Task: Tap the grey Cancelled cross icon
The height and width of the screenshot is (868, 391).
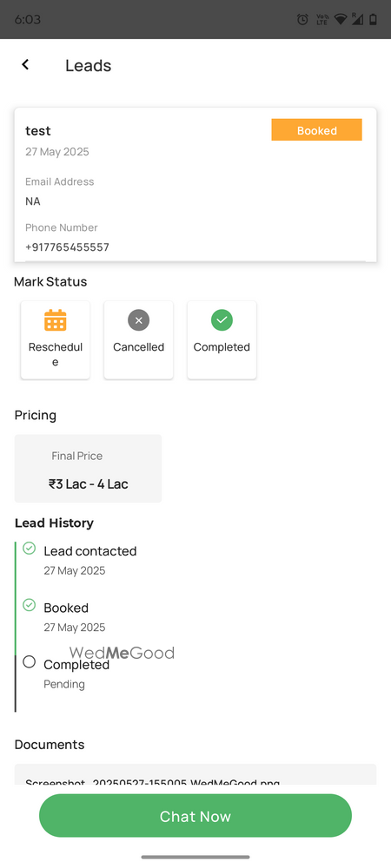Action: 138,320
